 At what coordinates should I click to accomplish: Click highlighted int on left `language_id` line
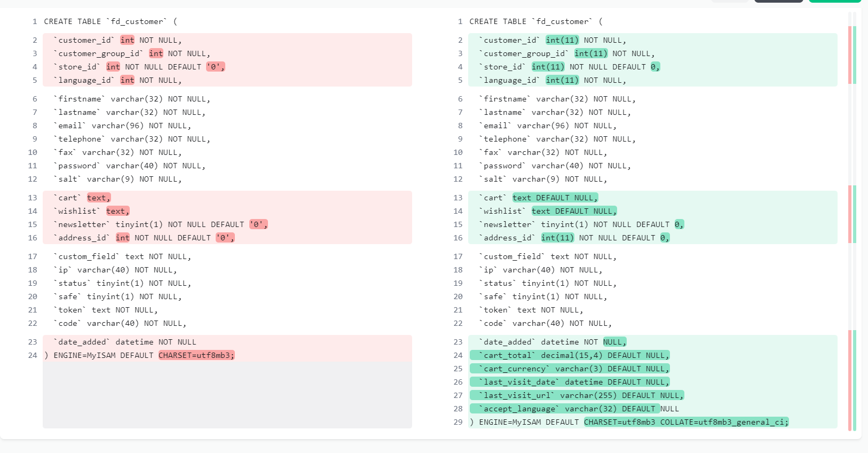click(127, 80)
